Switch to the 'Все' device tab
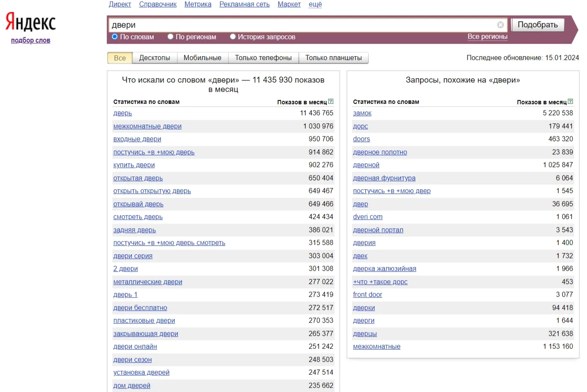 (x=120, y=58)
